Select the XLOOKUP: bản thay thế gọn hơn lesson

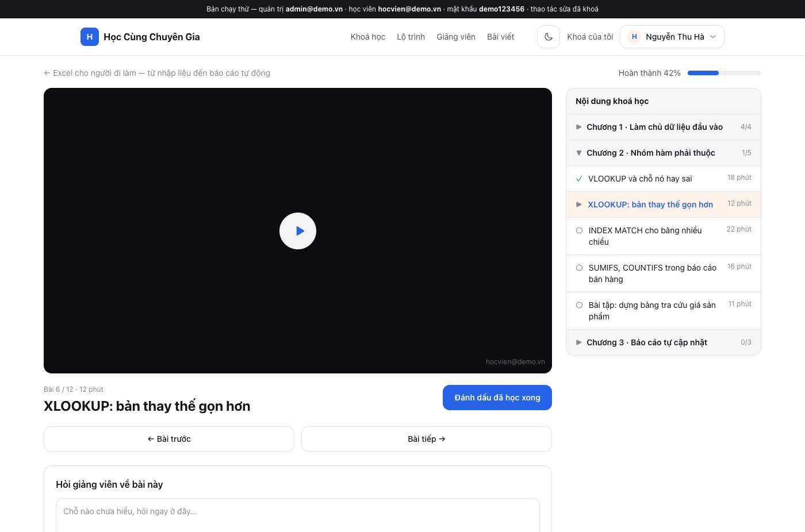tap(664, 205)
